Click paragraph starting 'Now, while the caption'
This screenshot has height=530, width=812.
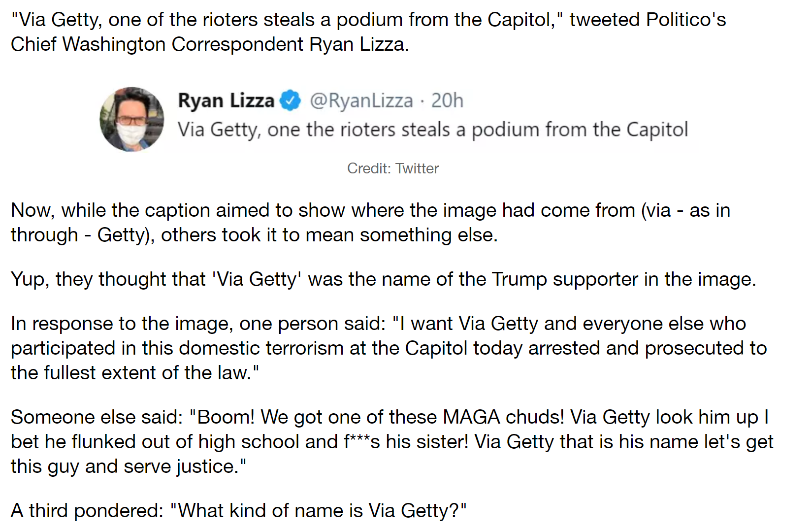370,223
